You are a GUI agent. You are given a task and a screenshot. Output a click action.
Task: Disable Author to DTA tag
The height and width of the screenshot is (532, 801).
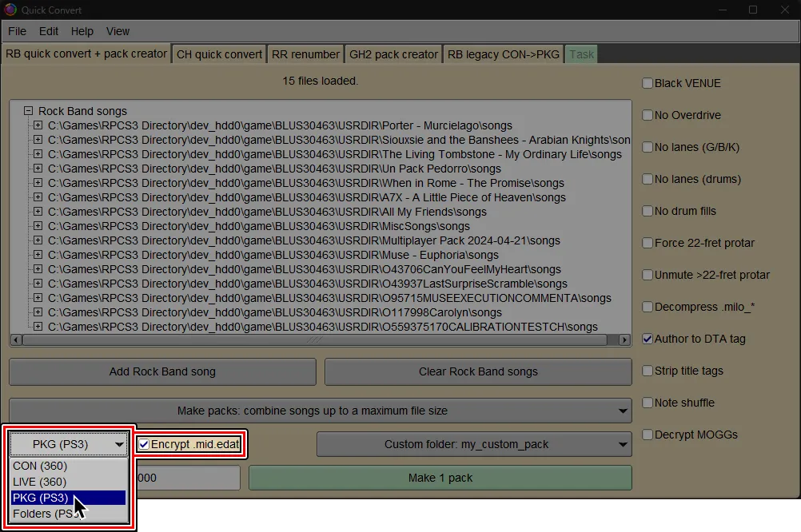[x=647, y=339]
